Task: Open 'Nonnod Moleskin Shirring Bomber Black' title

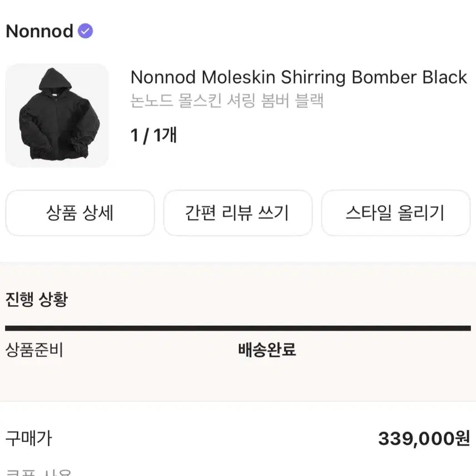Action: pyautogui.click(x=299, y=77)
